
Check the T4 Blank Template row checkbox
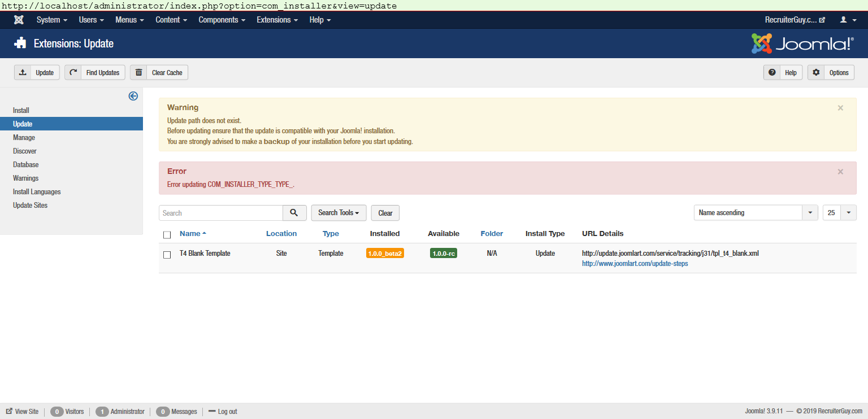(x=167, y=255)
